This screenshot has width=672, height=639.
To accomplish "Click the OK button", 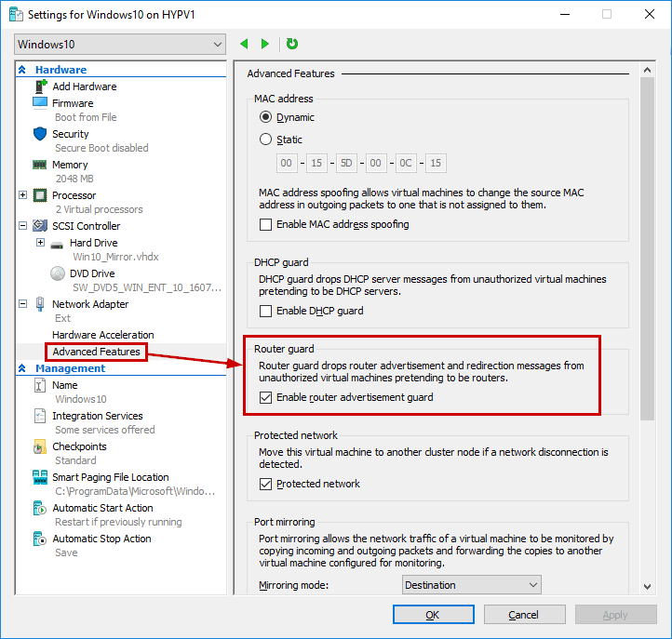I will point(434,615).
